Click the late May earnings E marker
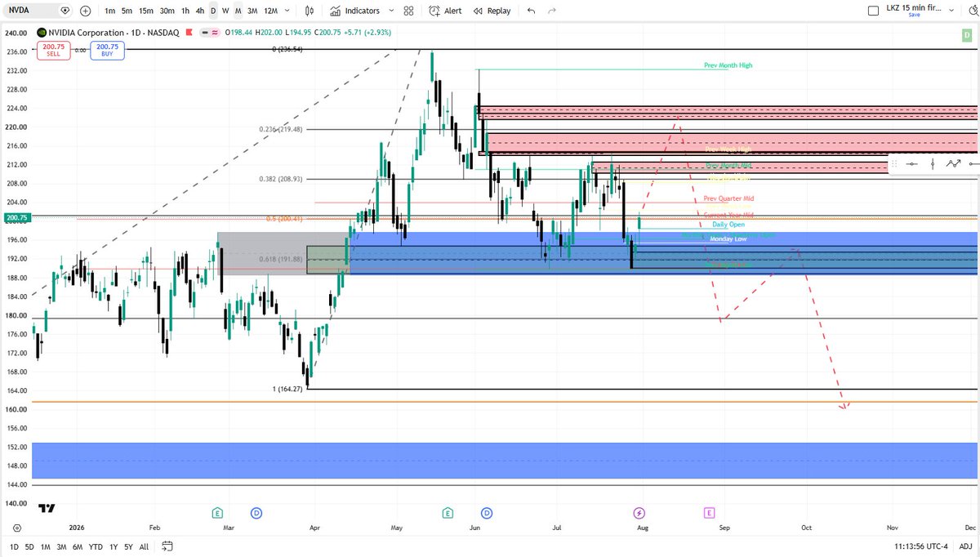 tap(448, 513)
